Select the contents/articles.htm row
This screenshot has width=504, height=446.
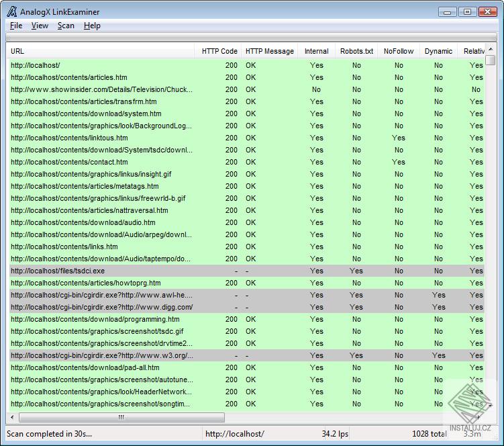246,77
